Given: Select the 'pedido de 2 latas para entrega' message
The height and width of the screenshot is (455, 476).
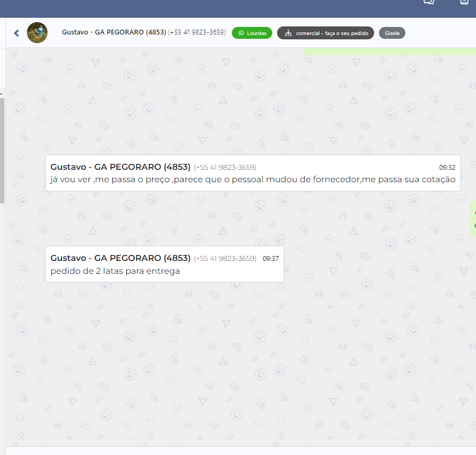Looking at the screenshot, I should pos(115,271).
